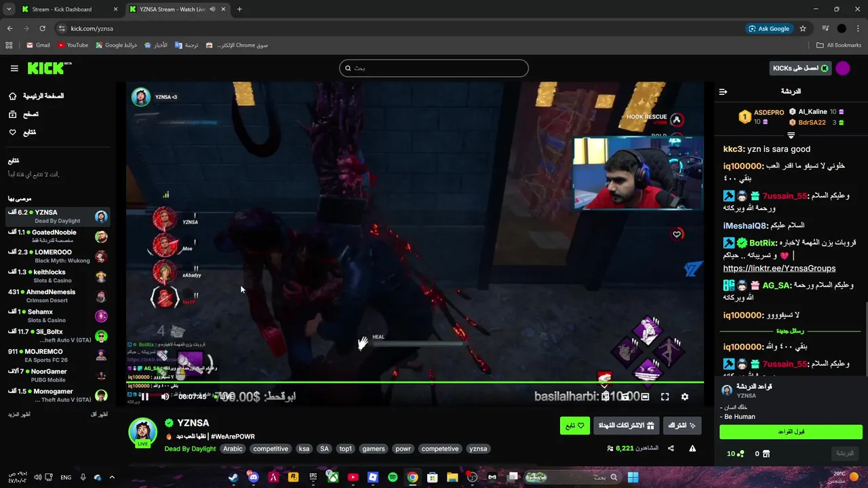Open GoatedNoobie recommended channel
The width and height of the screenshot is (868, 488).
tap(58, 237)
